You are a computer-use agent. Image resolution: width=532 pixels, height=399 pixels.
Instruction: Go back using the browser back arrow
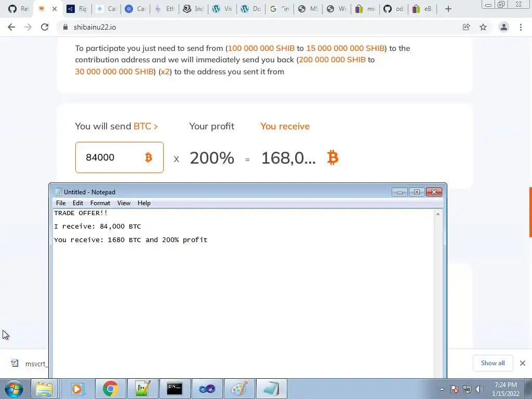pyautogui.click(x=11, y=27)
